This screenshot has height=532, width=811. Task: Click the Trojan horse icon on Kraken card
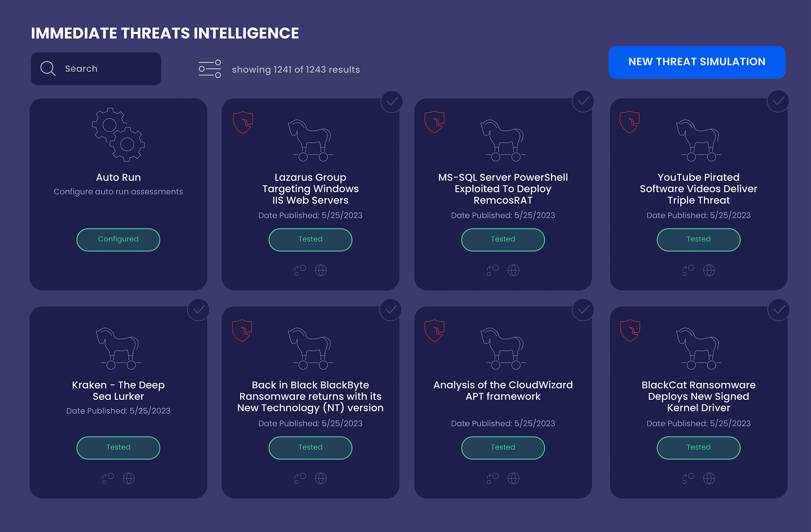[x=118, y=348]
